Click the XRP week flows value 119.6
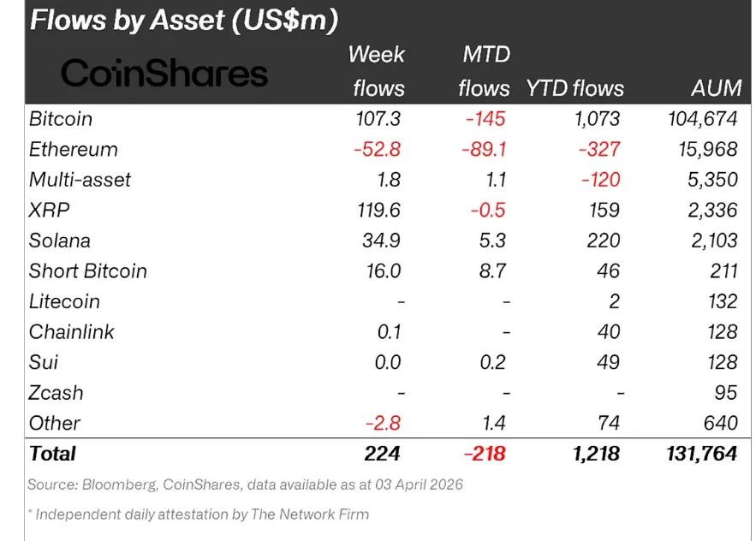 [x=378, y=210]
